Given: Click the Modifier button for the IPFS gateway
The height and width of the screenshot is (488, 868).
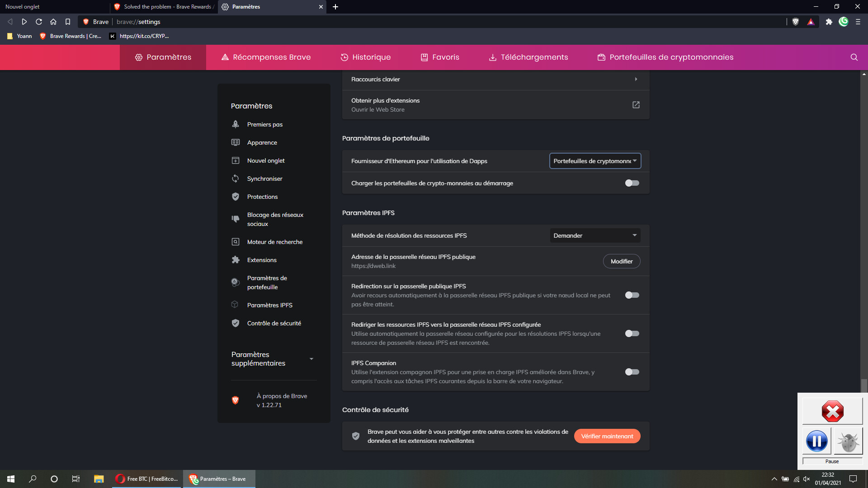Looking at the screenshot, I should [621, 261].
